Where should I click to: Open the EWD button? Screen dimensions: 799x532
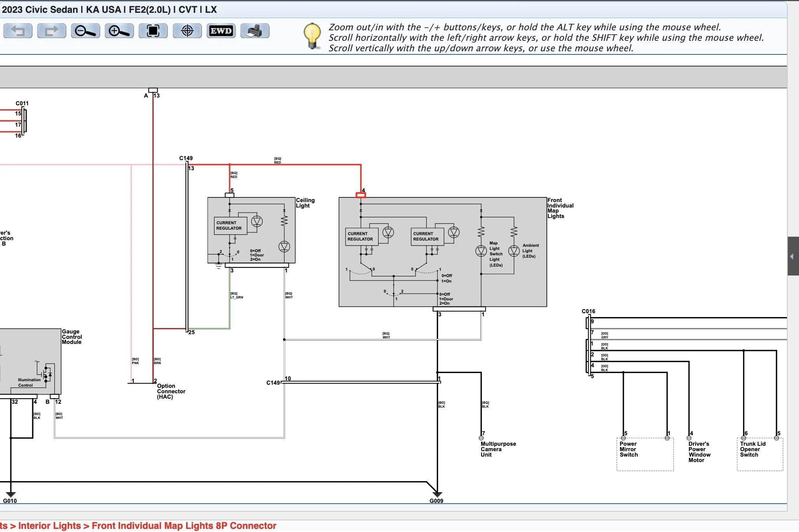tap(221, 31)
